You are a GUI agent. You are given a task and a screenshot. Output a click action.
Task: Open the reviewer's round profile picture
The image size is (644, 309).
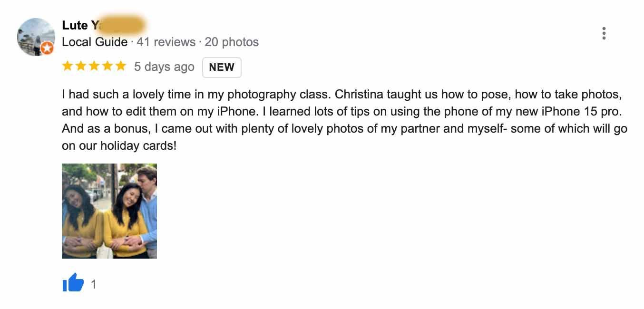tap(36, 37)
